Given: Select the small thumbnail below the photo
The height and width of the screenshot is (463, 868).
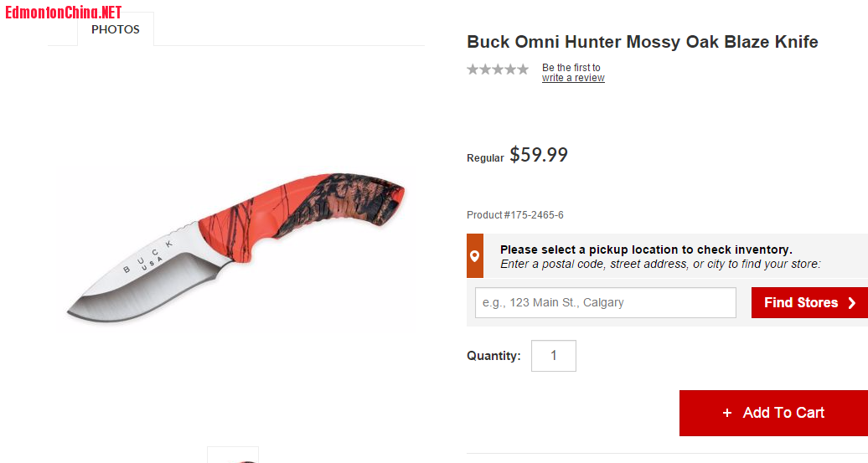Looking at the screenshot, I should click(233, 455).
